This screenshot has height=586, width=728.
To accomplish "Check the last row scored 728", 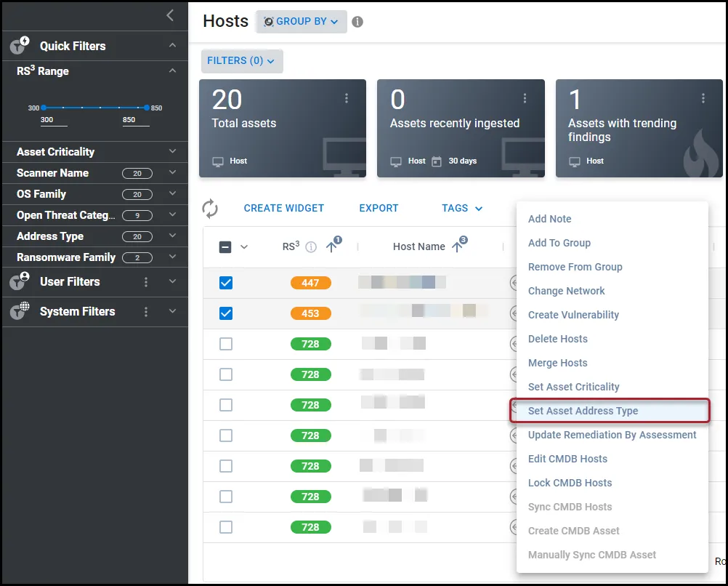I will click(226, 527).
